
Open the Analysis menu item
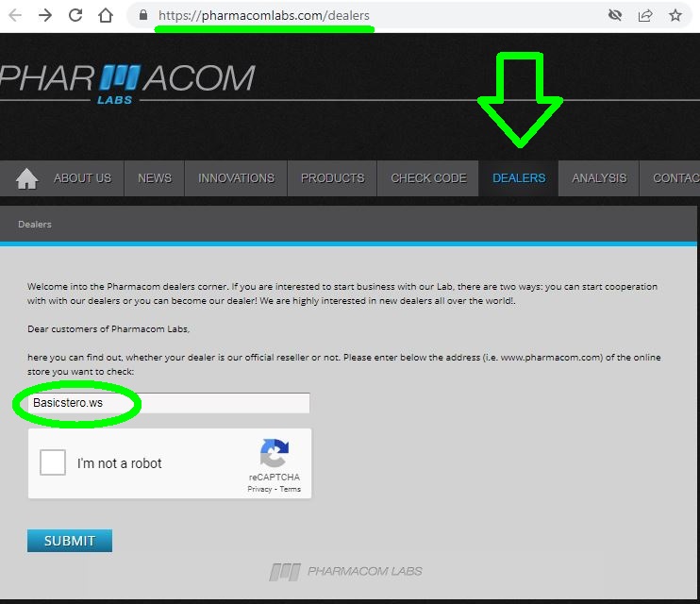(599, 178)
